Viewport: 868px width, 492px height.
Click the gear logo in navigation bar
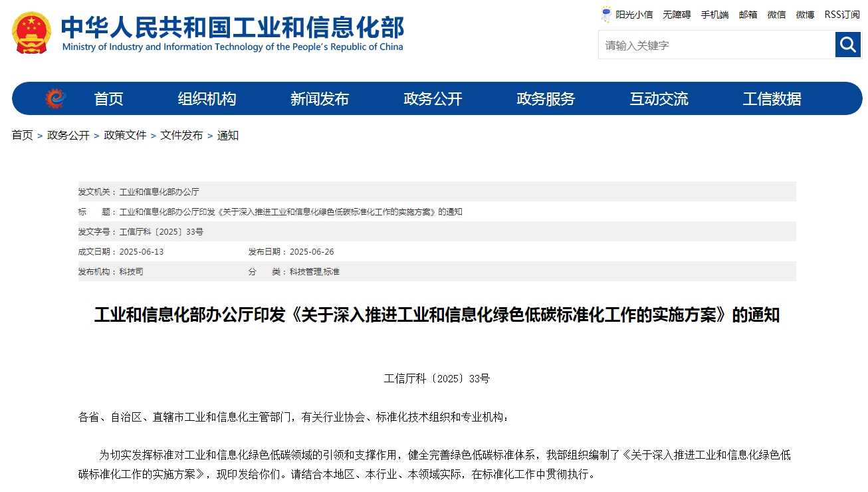(56, 98)
